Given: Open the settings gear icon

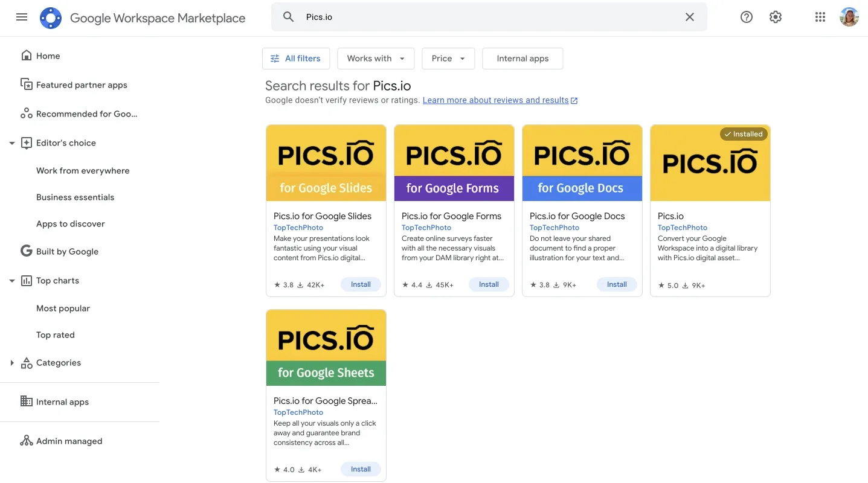Looking at the screenshot, I should coord(775,17).
